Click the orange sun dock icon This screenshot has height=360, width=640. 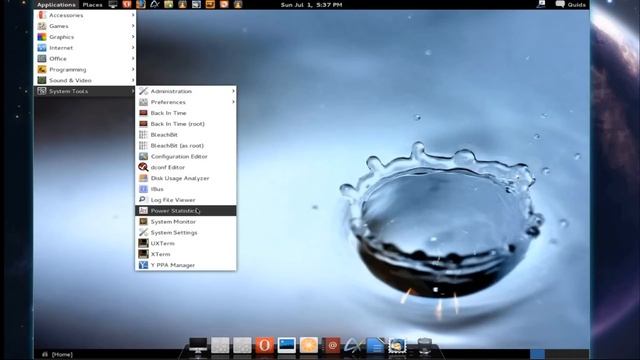[x=309, y=345]
